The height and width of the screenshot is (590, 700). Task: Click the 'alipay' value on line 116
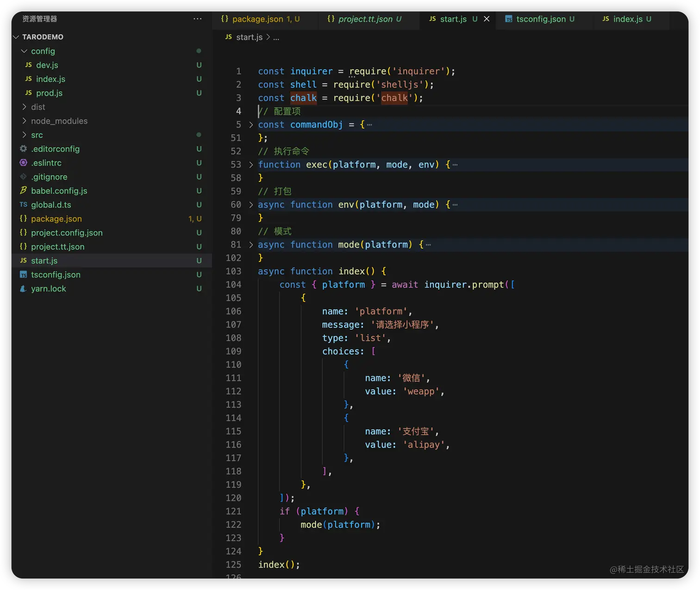424,445
